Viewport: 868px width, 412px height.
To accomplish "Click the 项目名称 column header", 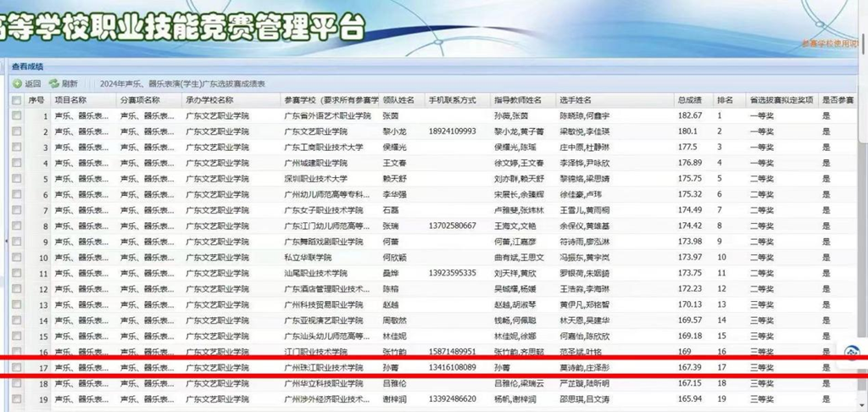I will pyautogui.click(x=72, y=100).
